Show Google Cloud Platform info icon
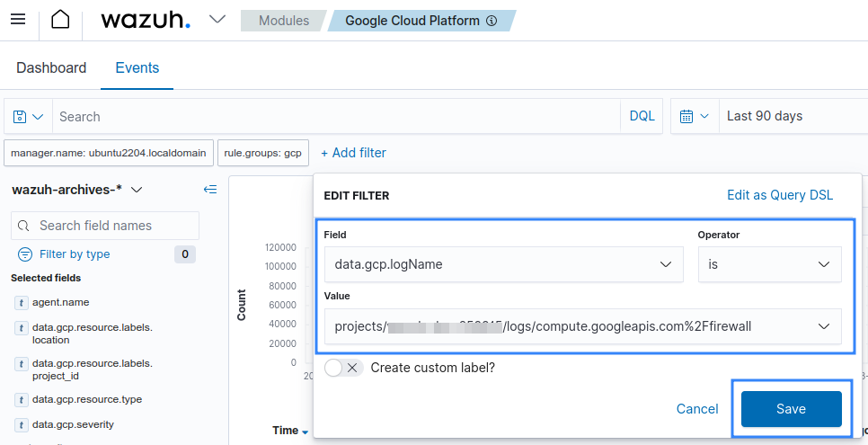 [x=492, y=21]
